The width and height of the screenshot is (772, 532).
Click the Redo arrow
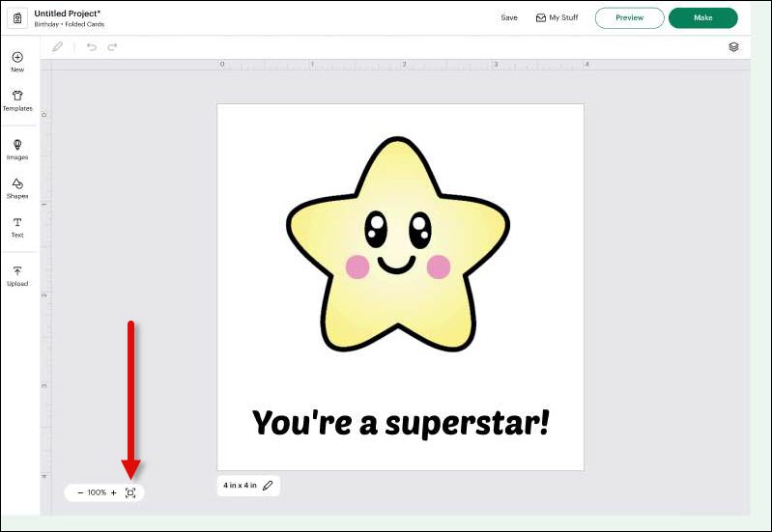112,46
